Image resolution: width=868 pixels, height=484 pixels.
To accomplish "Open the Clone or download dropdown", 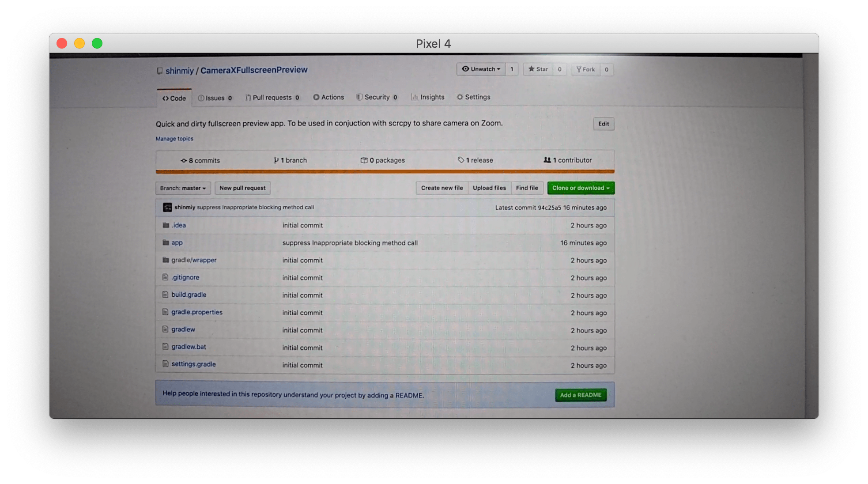I will pyautogui.click(x=581, y=188).
